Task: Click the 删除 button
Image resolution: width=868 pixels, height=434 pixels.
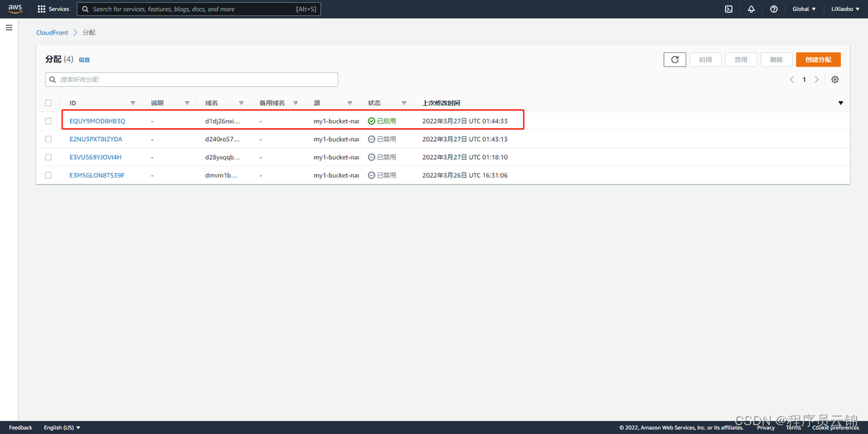Action: 776,60
